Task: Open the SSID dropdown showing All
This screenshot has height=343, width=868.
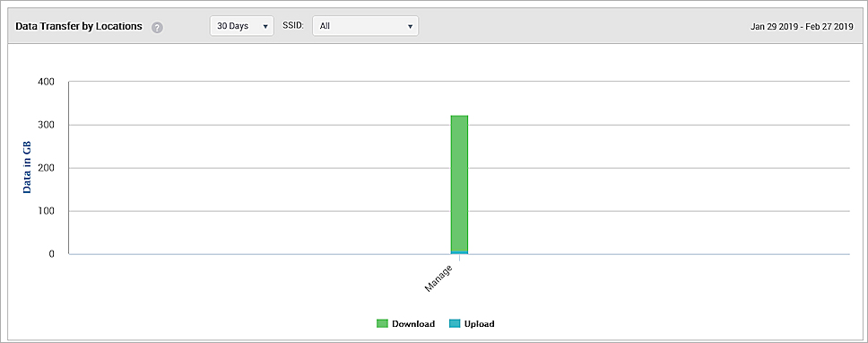Action: 365,26
